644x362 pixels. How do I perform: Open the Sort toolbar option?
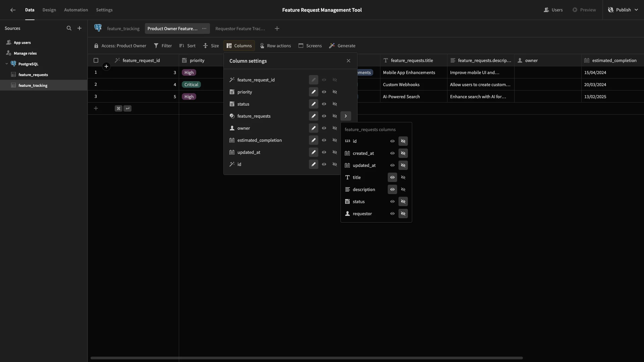[187, 46]
